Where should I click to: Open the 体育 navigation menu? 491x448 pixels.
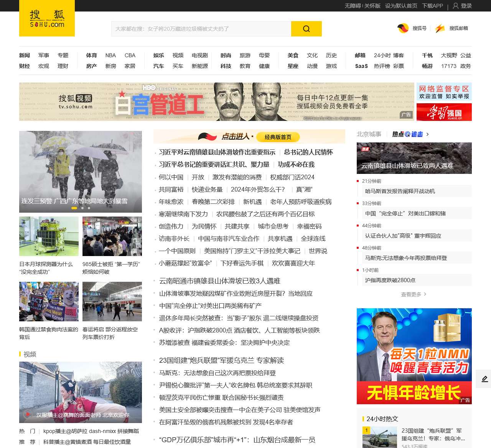[91, 55]
